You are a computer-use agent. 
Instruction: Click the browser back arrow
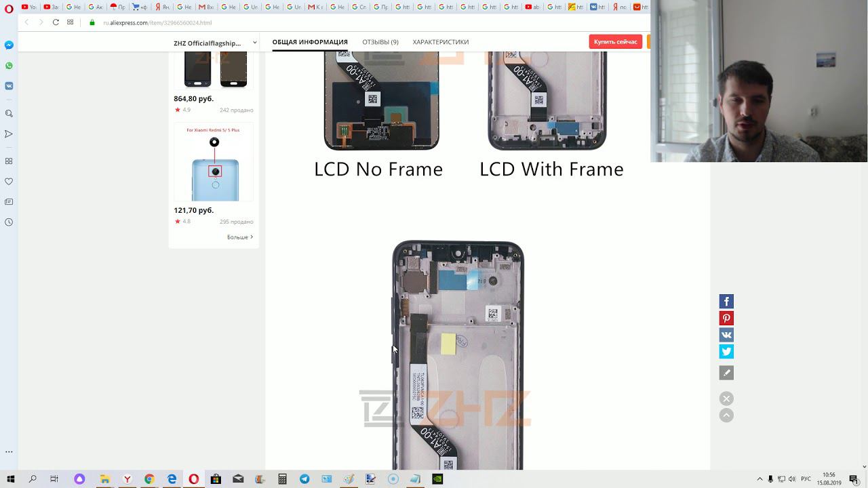click(x=26, y=22)
